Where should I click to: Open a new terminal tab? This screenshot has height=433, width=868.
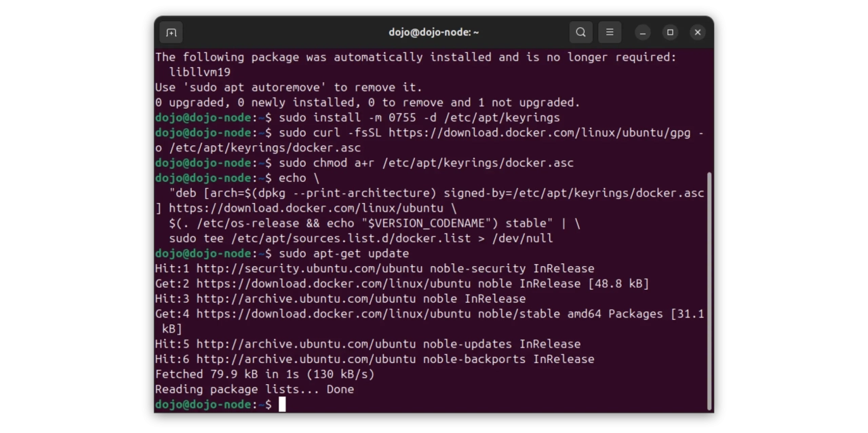pos(172,33)
